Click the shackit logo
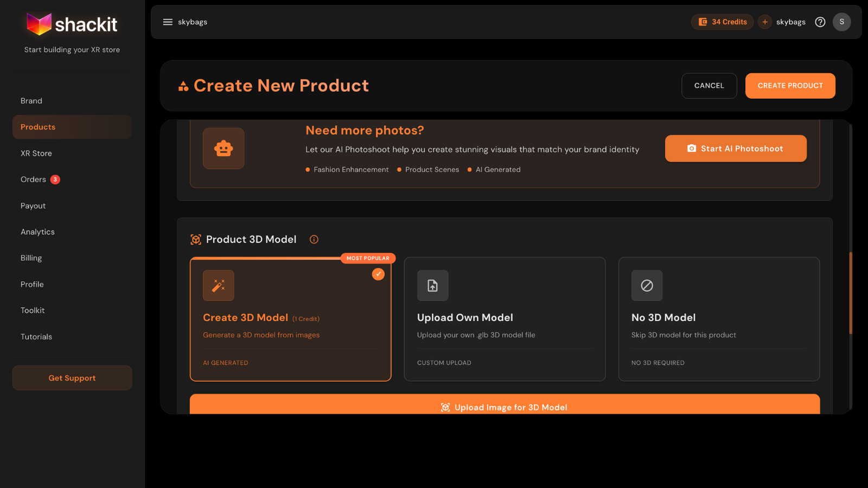The height and width of the screenshot is (488, 868). tap(71, 23)
